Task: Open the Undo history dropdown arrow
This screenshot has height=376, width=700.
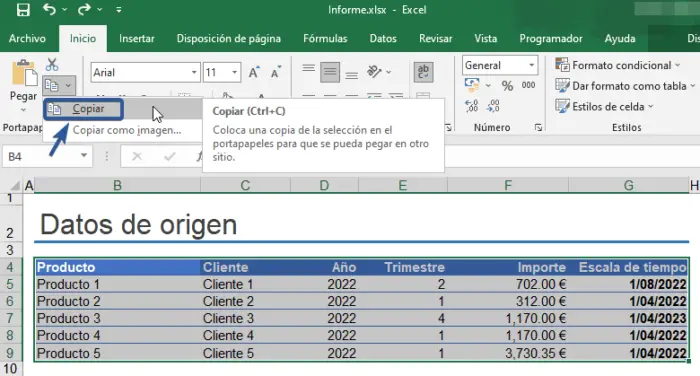Action: coord(65,9)
